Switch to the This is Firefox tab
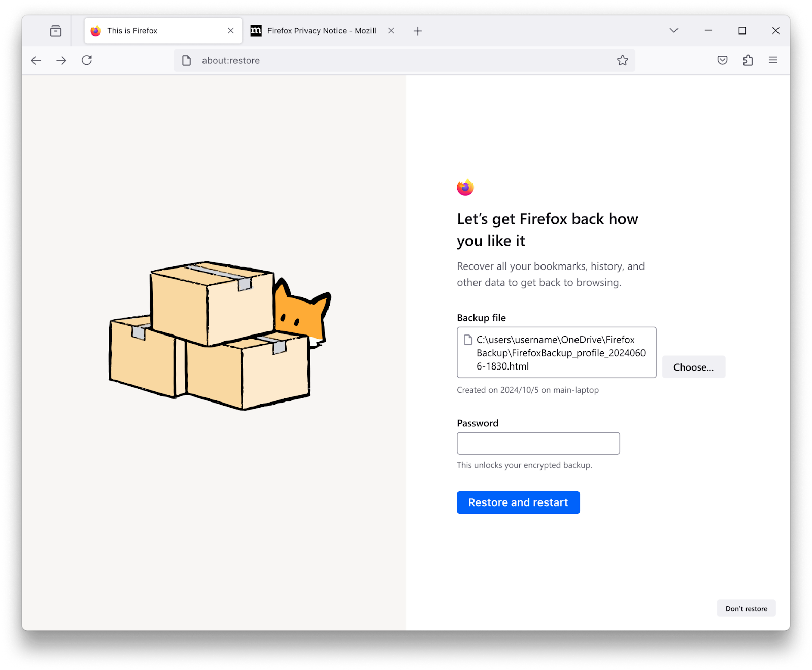 152,31
